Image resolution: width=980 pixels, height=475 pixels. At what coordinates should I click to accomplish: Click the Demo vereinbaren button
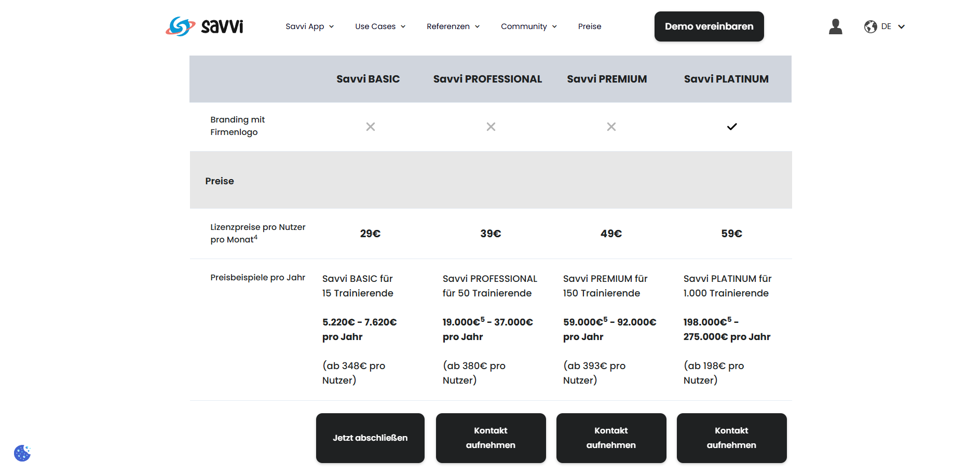[709, 26]
